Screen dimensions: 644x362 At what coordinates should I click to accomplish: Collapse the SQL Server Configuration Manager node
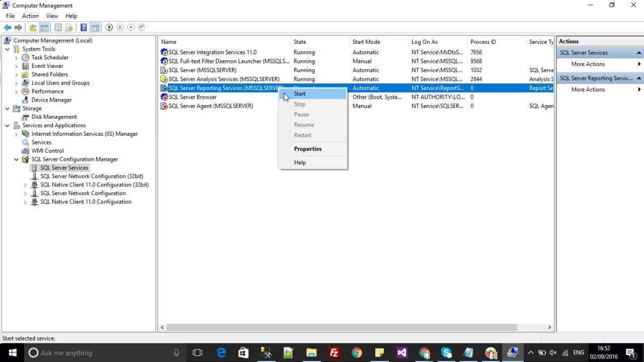click(x=16, y=159)
